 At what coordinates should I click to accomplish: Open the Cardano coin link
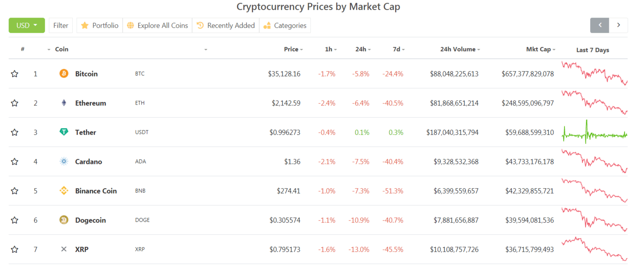(88, 162)
